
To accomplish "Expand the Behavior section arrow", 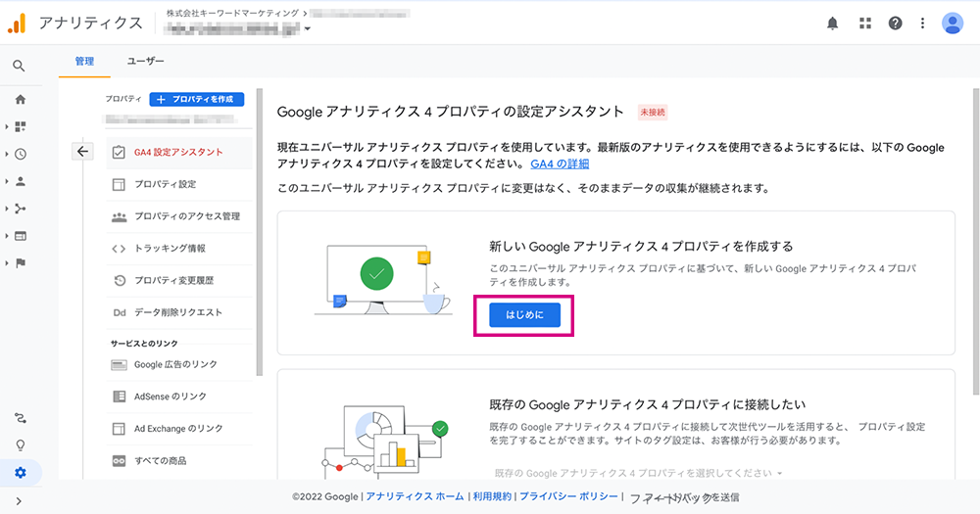I will [6, 236].
